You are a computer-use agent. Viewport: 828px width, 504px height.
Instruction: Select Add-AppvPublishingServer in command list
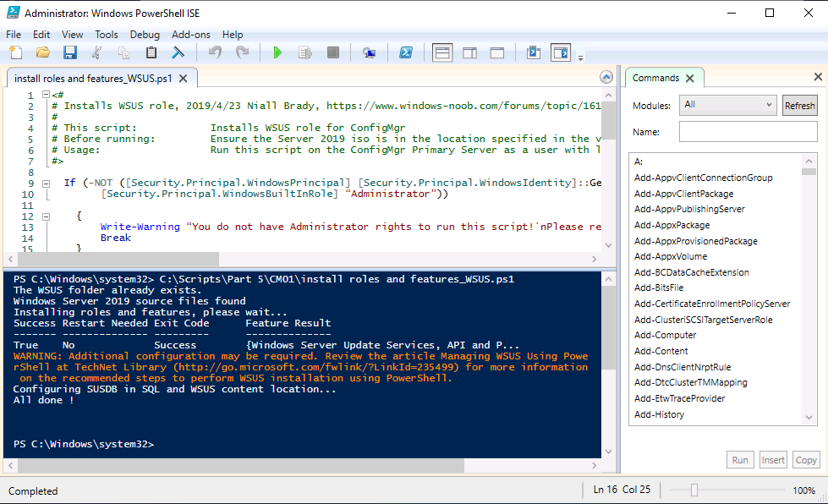(689, 209)
